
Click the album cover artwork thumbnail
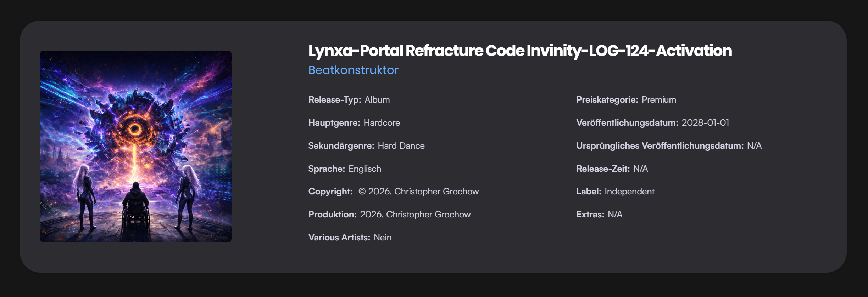coord(135,147)
